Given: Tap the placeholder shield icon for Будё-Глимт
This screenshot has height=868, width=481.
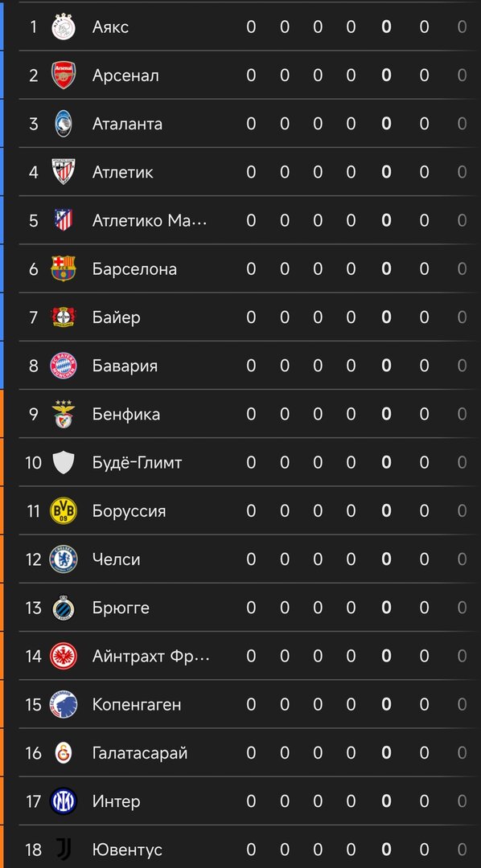Looking at the screenshot, I should point(64,462).
